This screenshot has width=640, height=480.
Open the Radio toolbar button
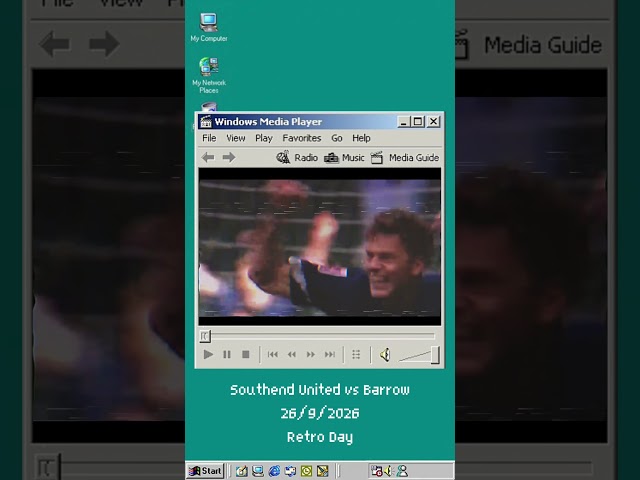click(297, 158)
